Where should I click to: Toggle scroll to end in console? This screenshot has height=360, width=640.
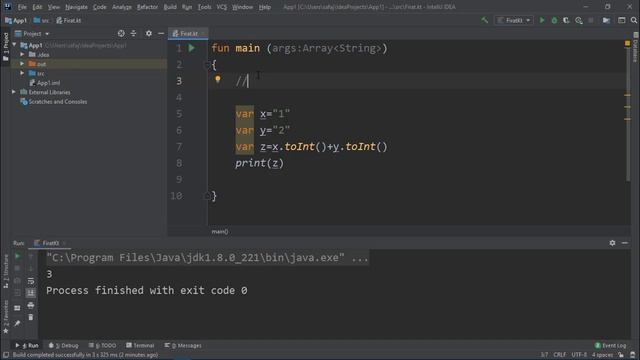[x=31, y=293]
